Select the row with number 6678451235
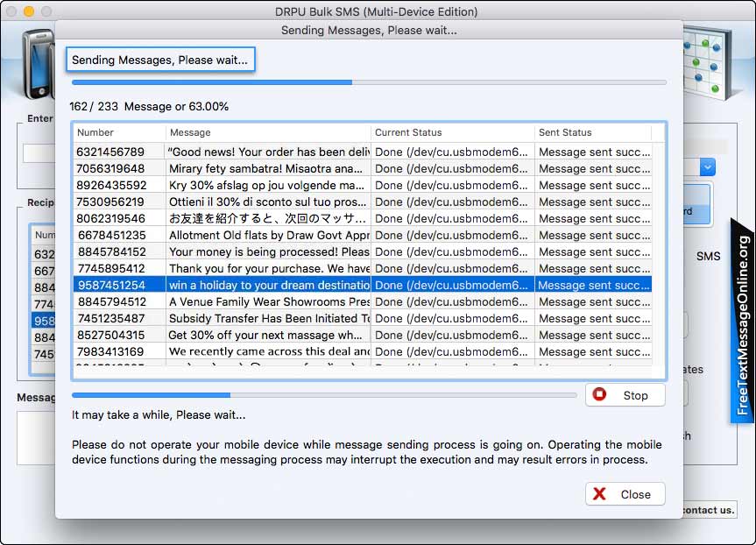This screenshot has height=545, width=756. [x=363, y=235]
